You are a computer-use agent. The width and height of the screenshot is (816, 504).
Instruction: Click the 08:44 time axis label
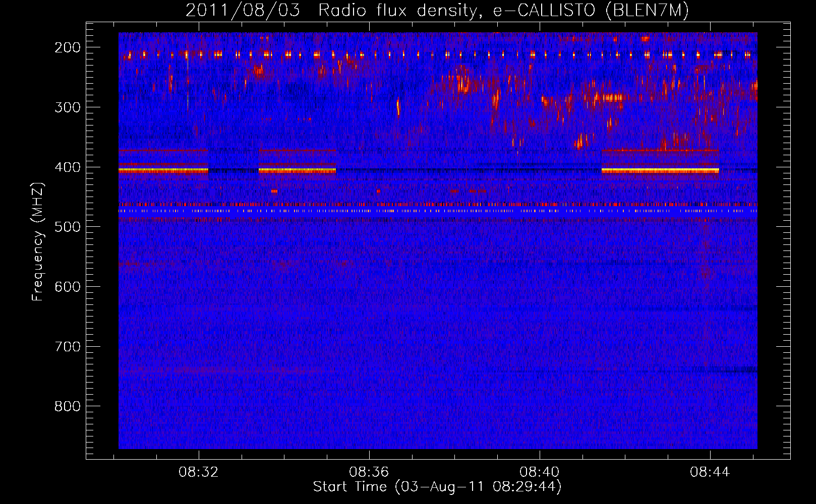coord(710,472)
